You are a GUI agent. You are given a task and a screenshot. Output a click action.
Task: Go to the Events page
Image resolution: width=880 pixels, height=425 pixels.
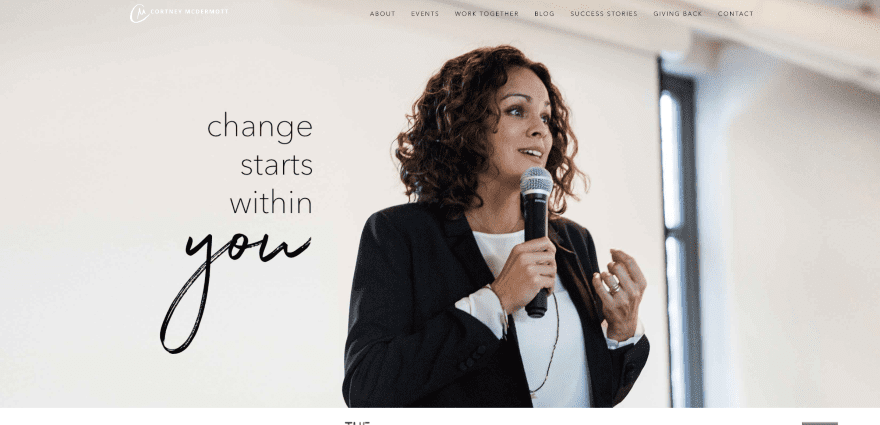coord(425,14)
